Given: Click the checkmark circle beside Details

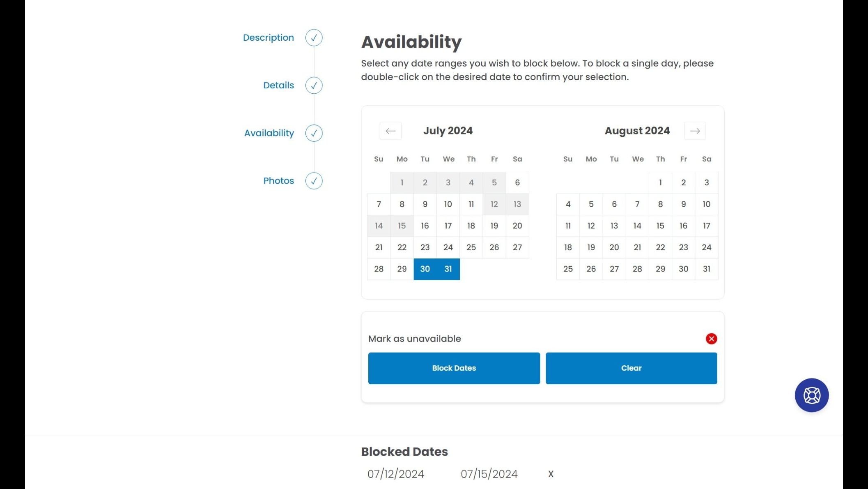Looking at the screenshot, I should coord(314,85).
